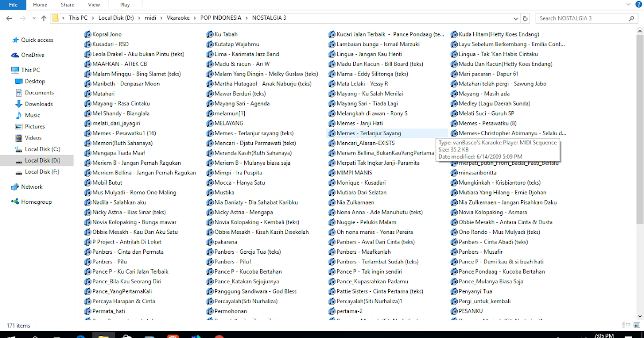Screen dimensions: 644x338
Task: Select file Penyanyi Tua
Action: point(475,291)
